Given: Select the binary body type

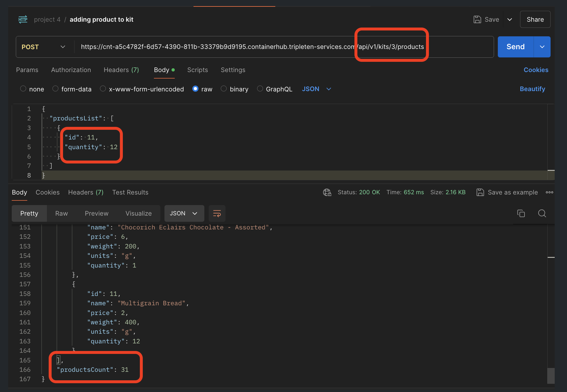Looking at the screenshot, I should 224,88.
